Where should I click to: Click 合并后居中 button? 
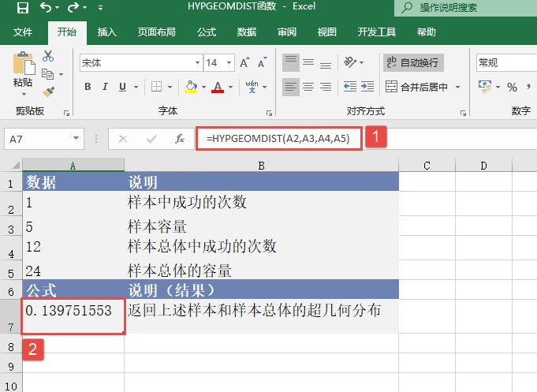pos(416,87)
